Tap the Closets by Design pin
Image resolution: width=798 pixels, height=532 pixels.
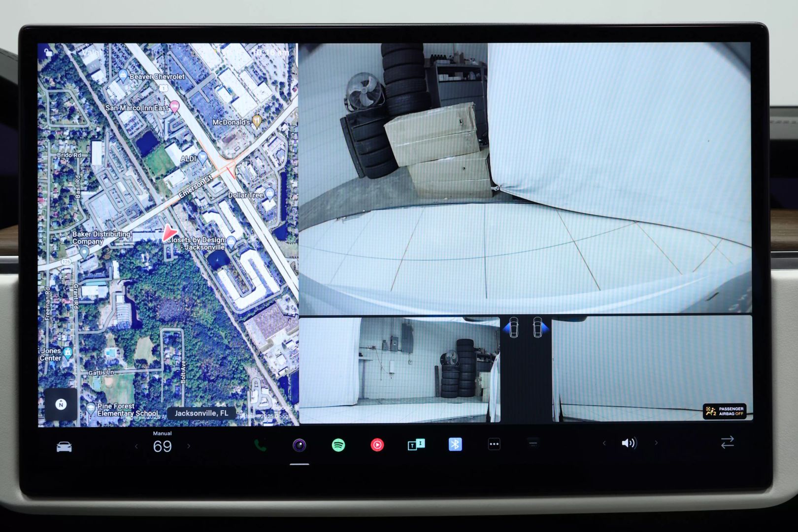231,242
